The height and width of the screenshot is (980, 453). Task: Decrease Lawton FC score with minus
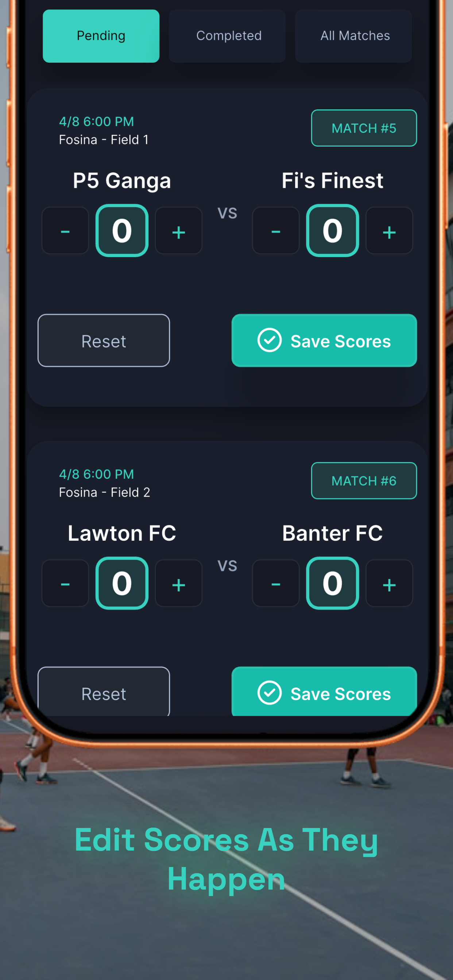[x=65, y=583]
